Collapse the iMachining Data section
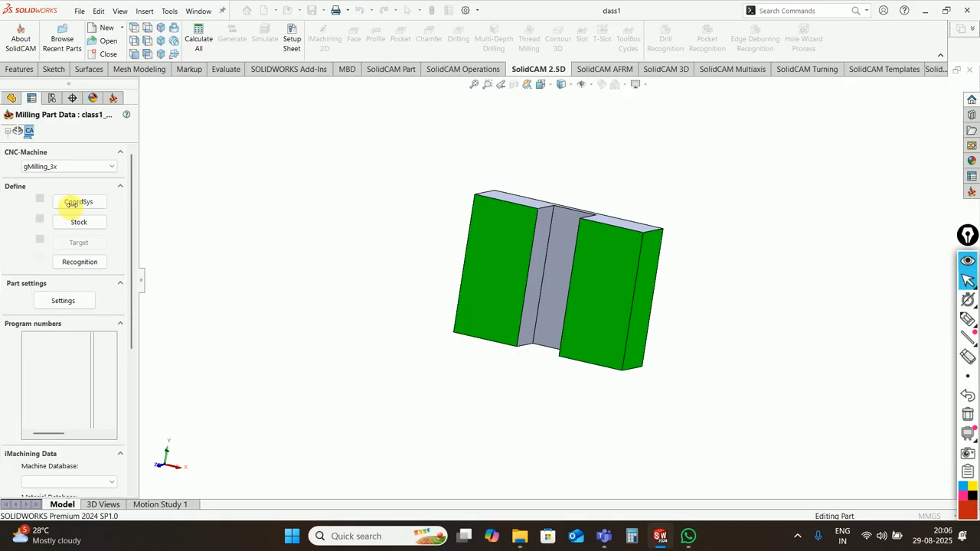 [120, 454]
